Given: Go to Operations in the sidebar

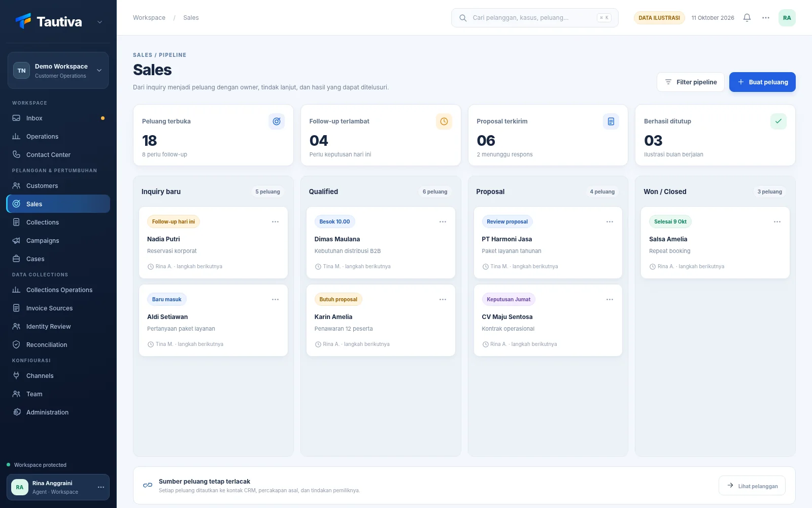Looking at the screenshot, I should coord(58,137).
